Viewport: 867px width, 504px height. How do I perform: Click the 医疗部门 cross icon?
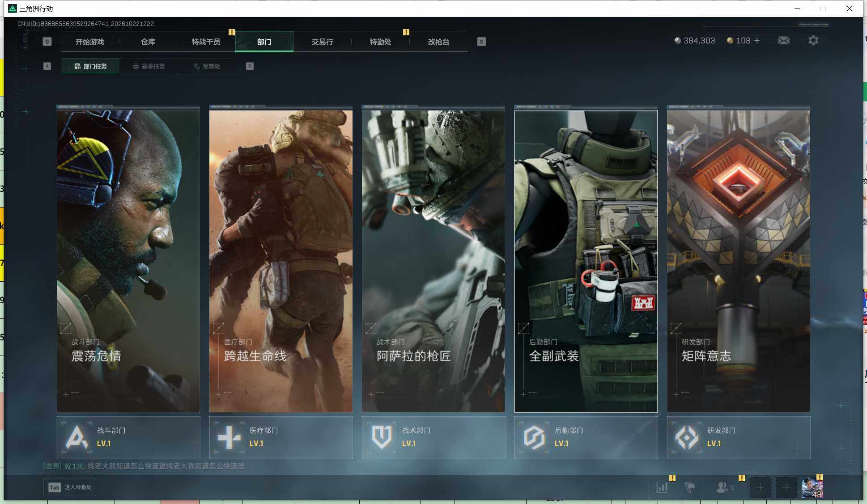coord(229,437)
